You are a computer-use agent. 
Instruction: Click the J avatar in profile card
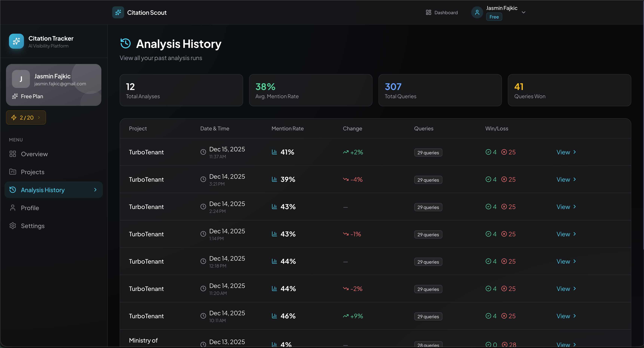(x=21, y=79)
